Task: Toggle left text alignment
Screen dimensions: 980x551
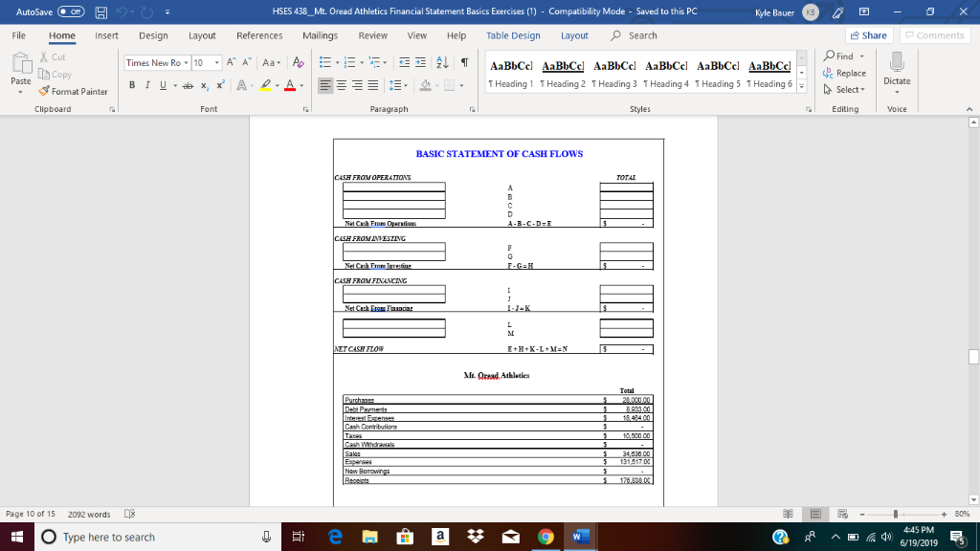Action: point(326,85)
